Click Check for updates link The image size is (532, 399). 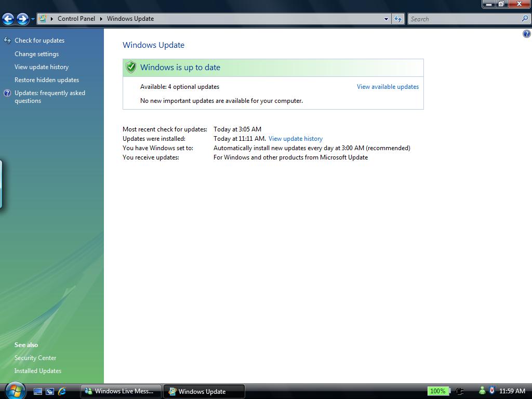39,41
